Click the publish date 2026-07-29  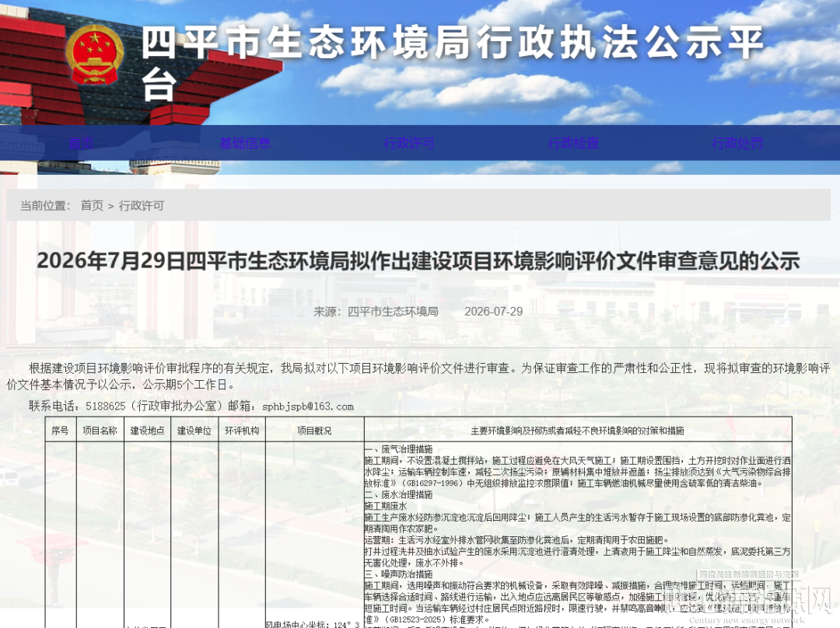(x=493, y=312)
